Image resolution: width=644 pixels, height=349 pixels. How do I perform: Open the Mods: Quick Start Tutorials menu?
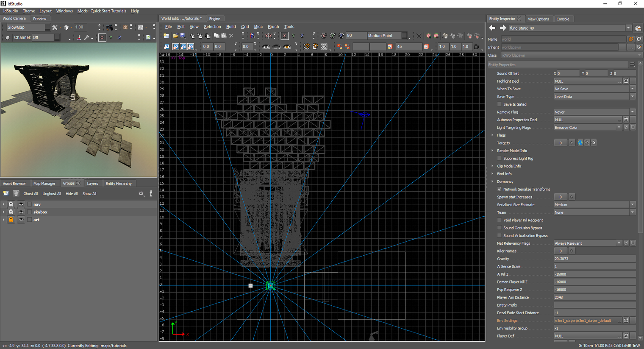point(102,11)
